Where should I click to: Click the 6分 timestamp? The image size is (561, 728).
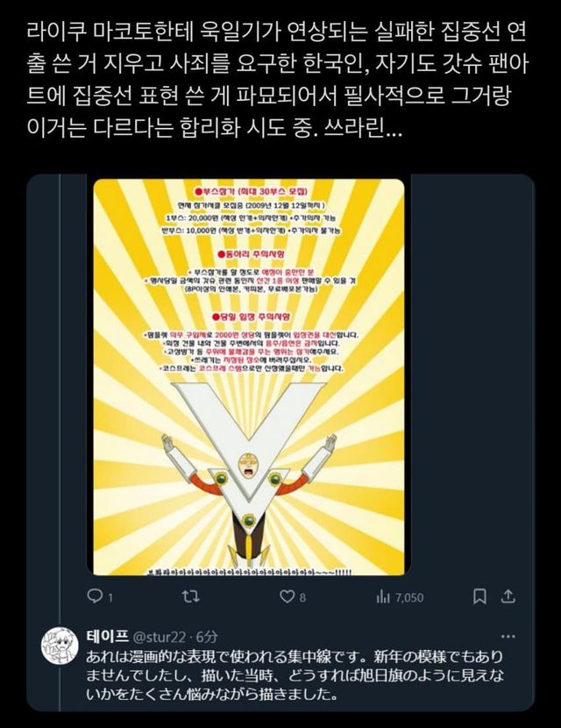click(x=207, y=637)
